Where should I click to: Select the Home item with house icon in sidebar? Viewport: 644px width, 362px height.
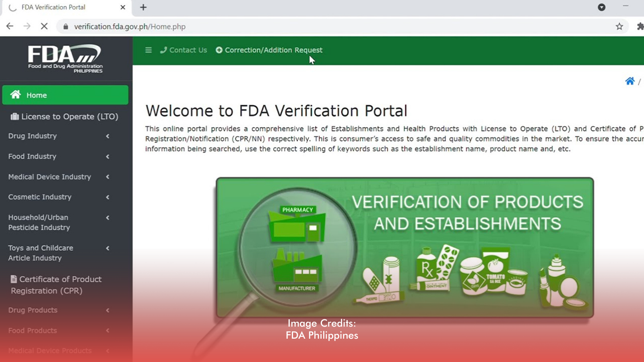(37, 95)
